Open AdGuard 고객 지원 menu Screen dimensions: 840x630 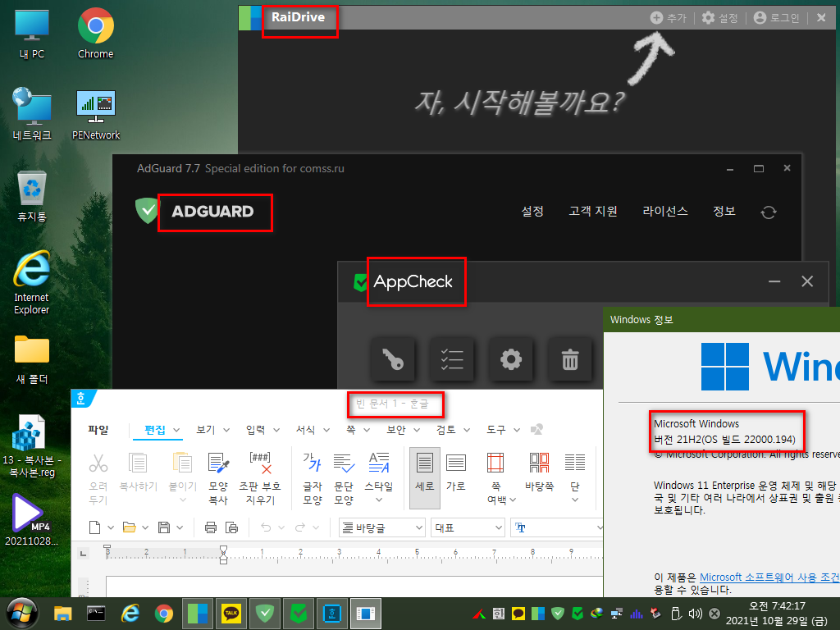click(593, 211)
